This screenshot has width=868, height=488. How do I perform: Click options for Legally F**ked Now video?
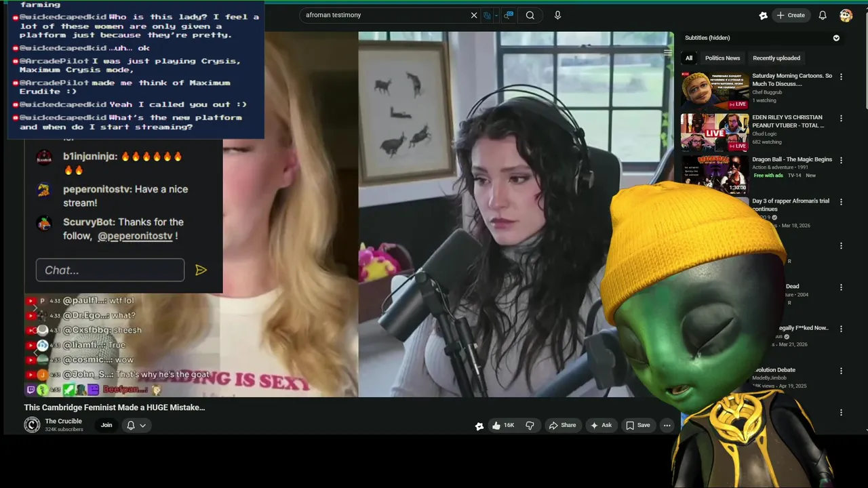(841, 329)
